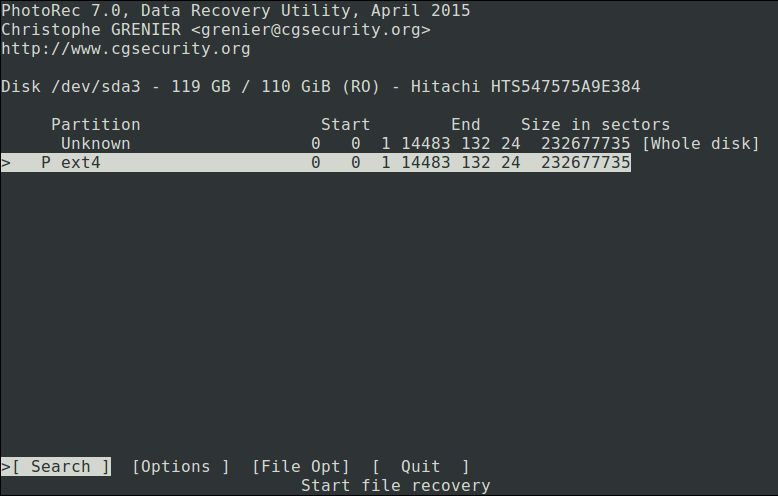Click the End column header
This screenshot has height=496, width=778.
[465, 125]
